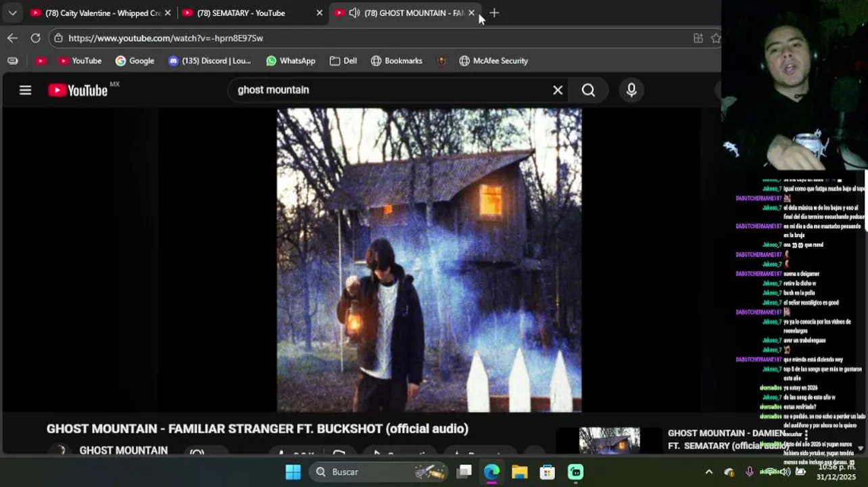Open the split screen icon in address bar
The width and height of the screenshot is (868, 487).
pyautogui.click(x=698, y=38)
